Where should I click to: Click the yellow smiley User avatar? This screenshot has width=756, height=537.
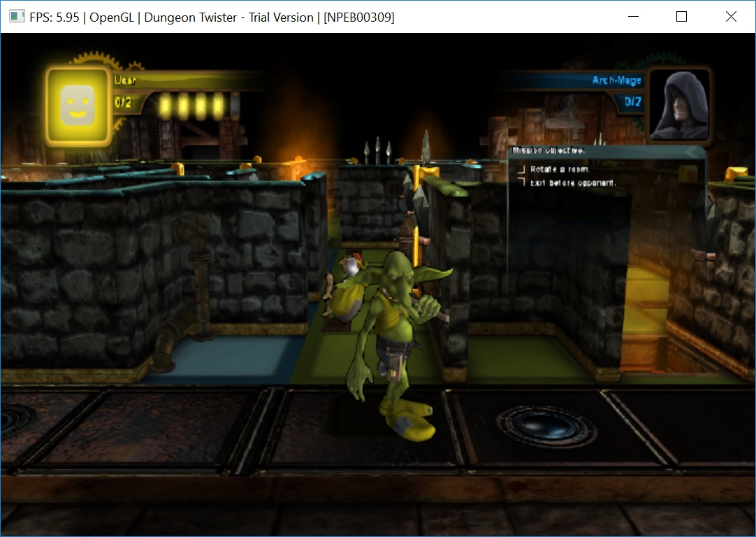(78, 106)
